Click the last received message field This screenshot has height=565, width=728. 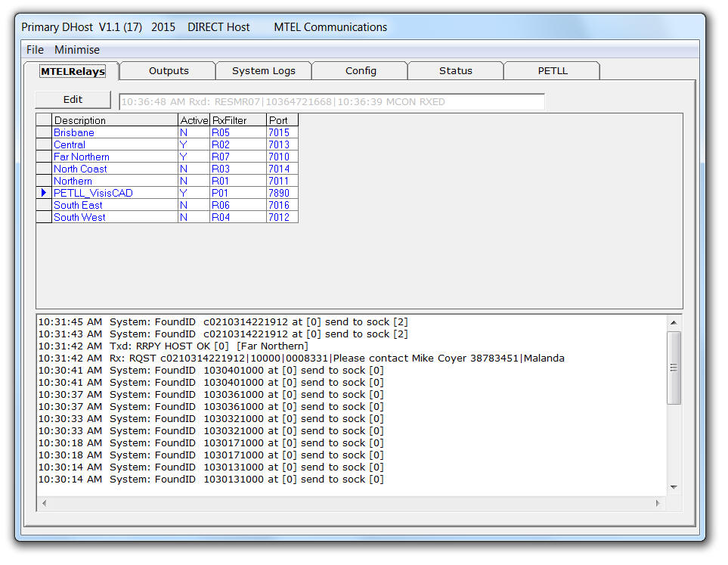click(331, 102)
